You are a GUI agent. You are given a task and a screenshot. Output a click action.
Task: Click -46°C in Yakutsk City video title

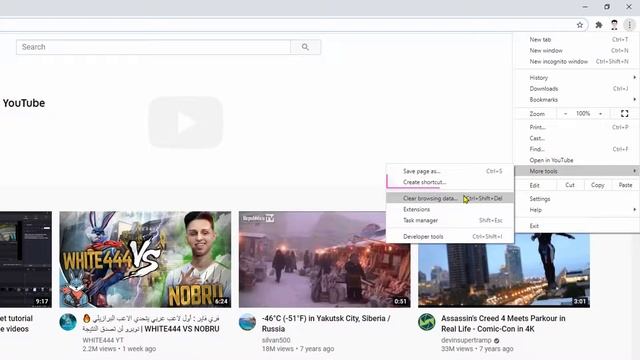[326, 324]
